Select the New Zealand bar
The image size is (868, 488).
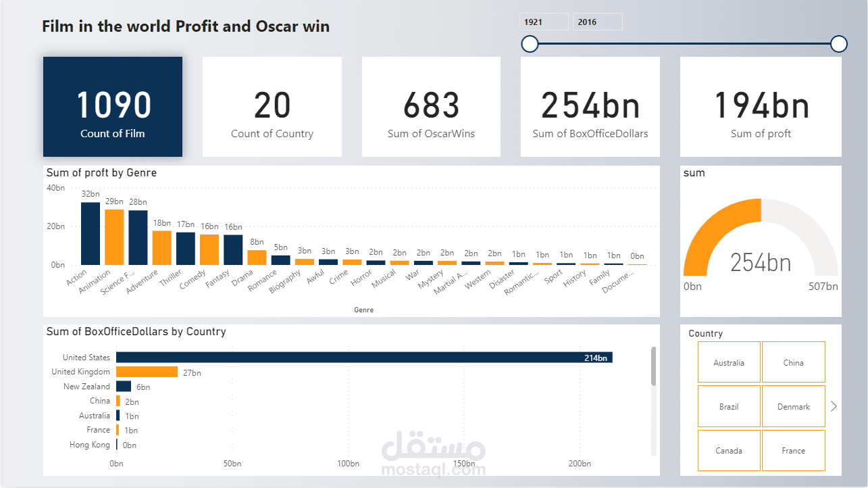point(124,387)
